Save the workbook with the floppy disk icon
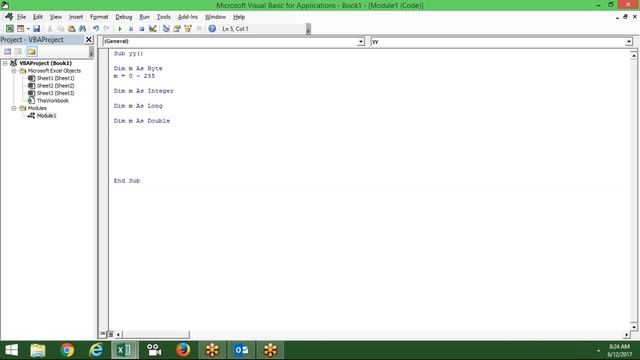The image size is (640, 360). 36,29
